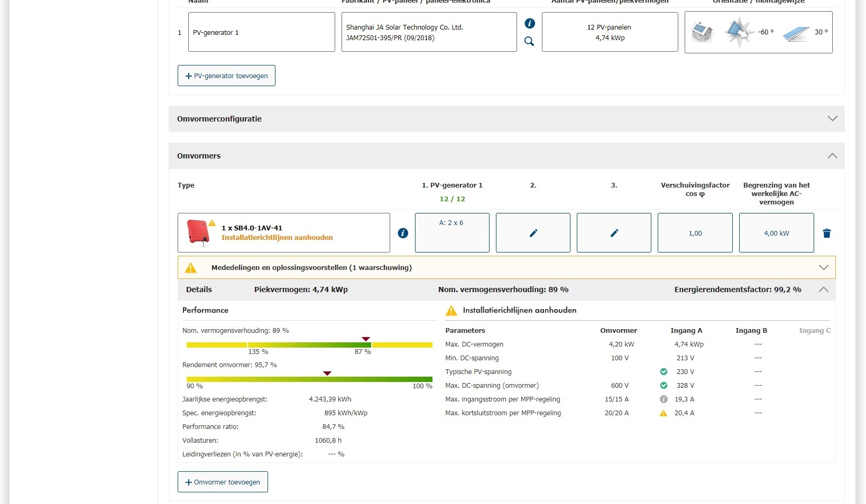Click the green check beside 328 V
This screenshot has height=504, width=866.
pyautogui.click(x=664, y=386)
